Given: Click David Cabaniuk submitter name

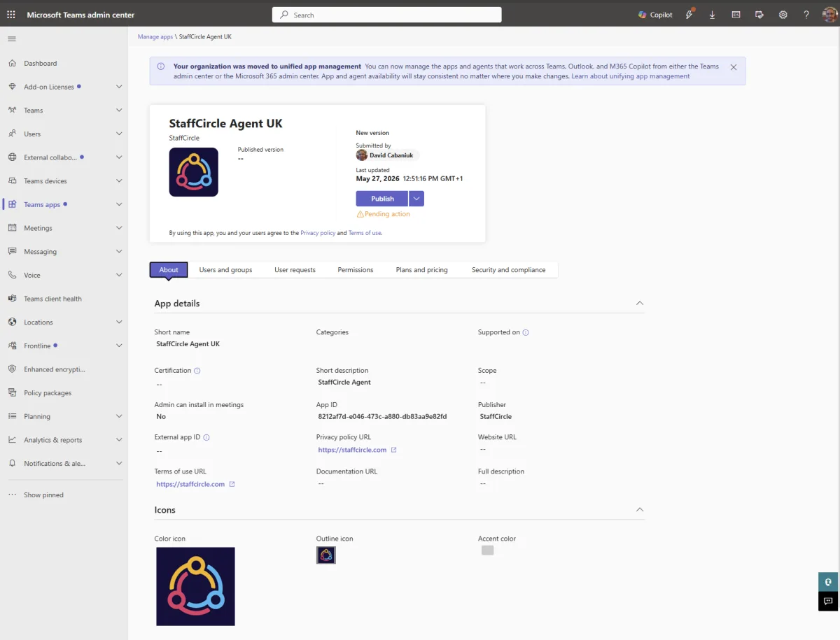Looking at the screenshot, I should [391, 155].
